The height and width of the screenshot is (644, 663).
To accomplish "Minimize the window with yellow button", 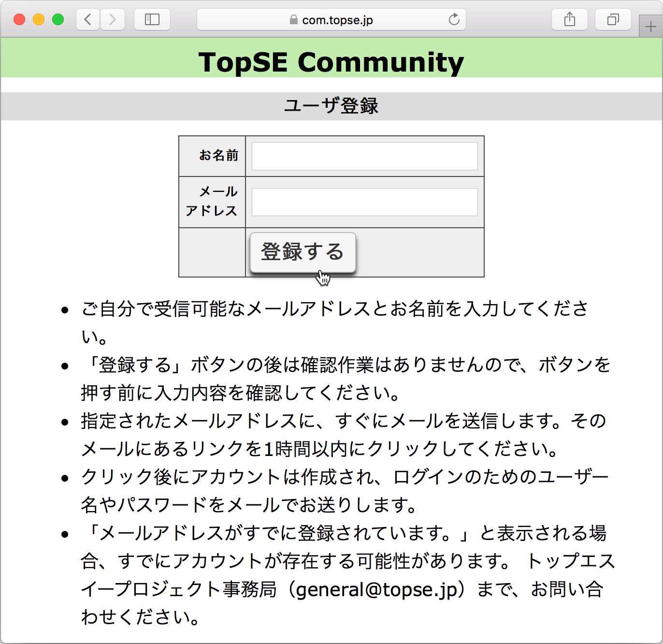I will point(39,20).
